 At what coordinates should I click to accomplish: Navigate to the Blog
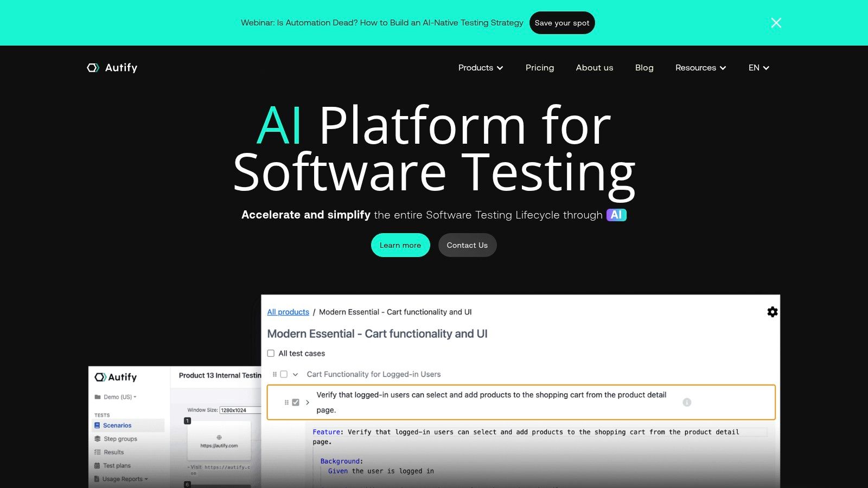coord(644,68)
